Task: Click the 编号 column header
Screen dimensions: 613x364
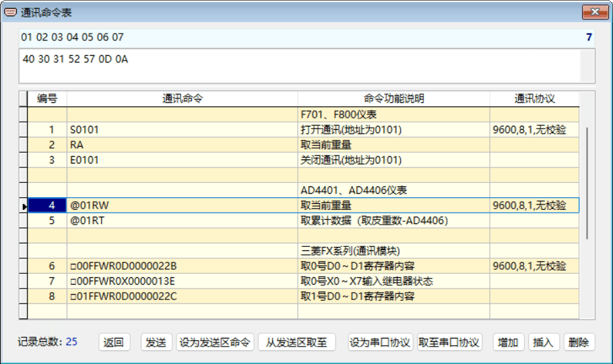Action: pos(47,99)
